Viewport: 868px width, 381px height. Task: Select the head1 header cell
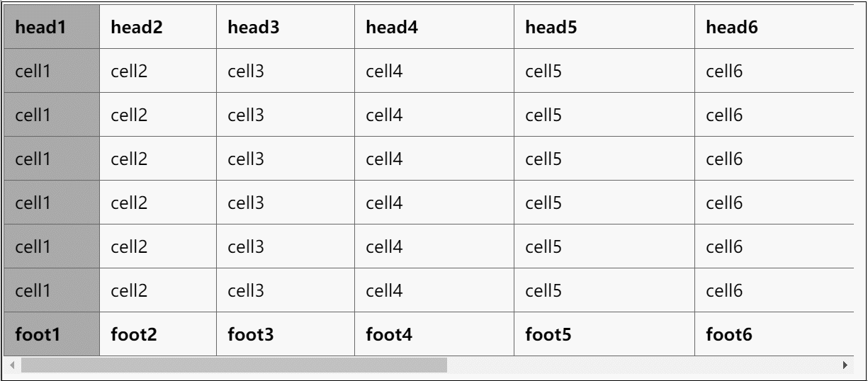52,27
